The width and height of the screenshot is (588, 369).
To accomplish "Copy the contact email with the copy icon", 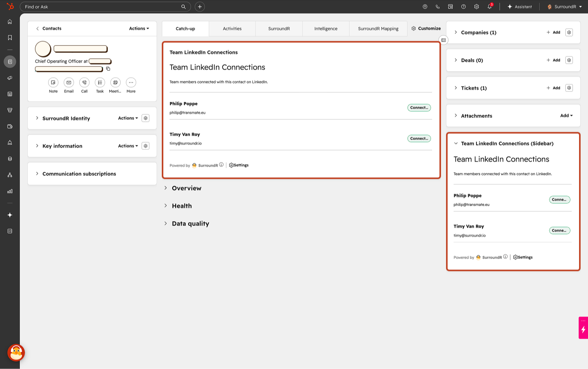I will (108, 69).
